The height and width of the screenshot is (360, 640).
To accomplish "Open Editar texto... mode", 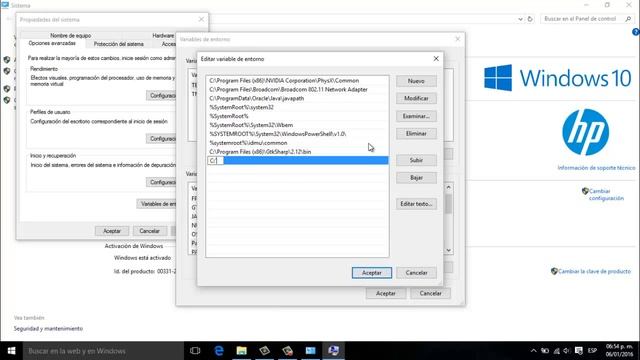I will (416, 204).
